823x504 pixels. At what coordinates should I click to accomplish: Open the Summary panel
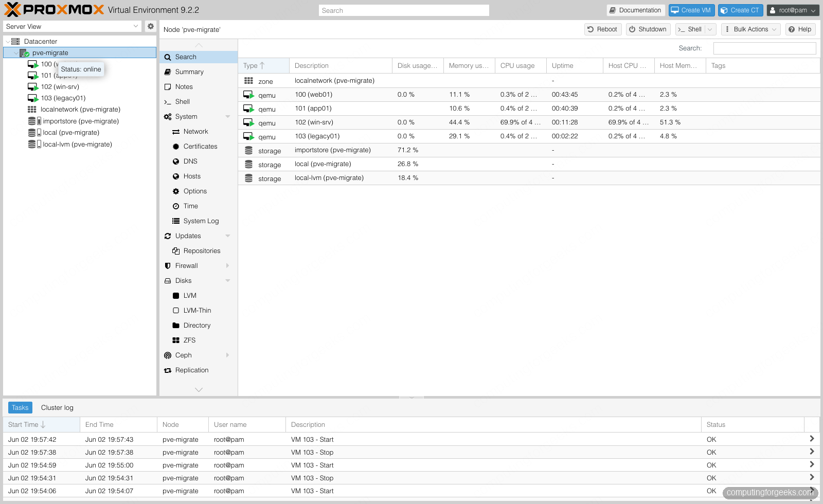(199, 72)
